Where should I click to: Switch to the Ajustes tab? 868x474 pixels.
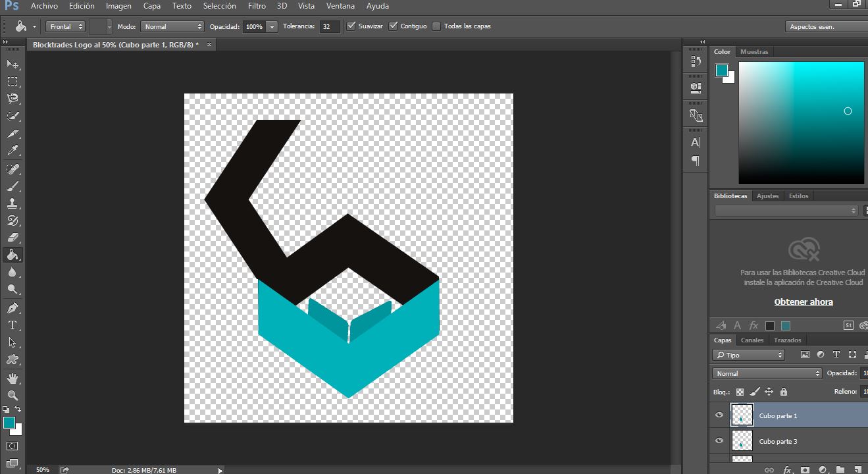[767, 196]
